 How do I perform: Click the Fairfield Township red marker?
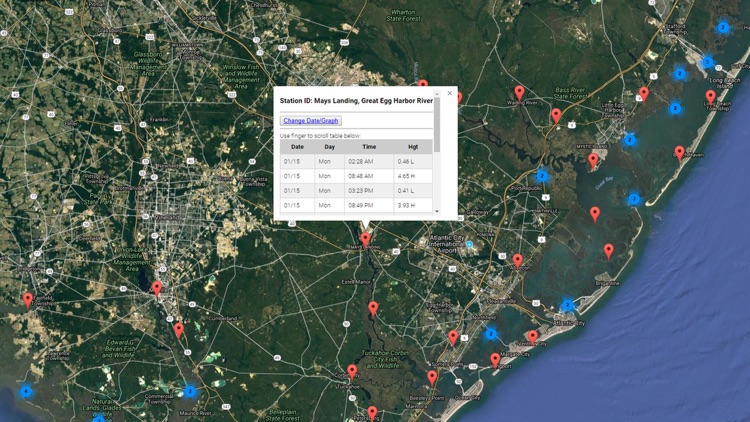coord(28,300)
